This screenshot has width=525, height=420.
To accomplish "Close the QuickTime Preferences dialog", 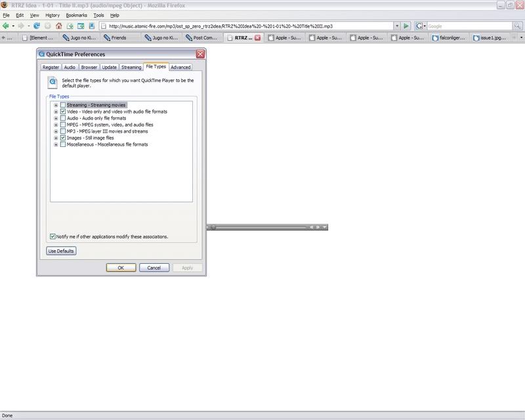I will click(x=200, y=54).
